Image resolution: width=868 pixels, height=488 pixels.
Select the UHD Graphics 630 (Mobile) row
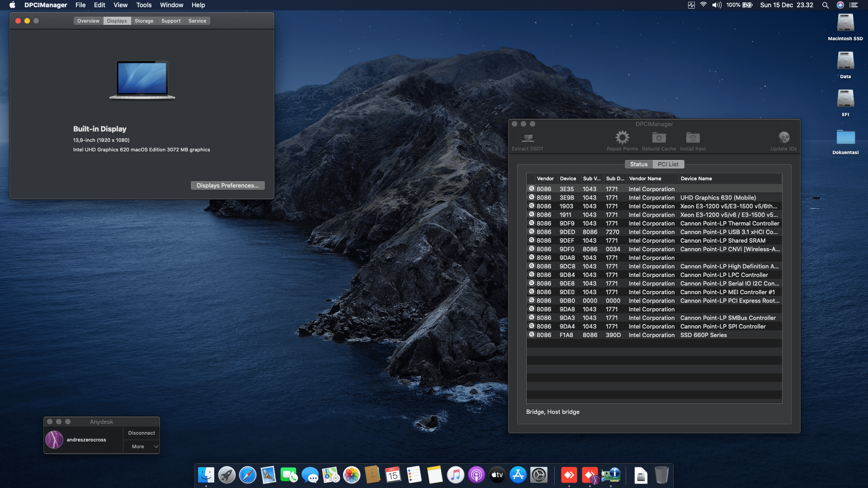click(654, 197)
